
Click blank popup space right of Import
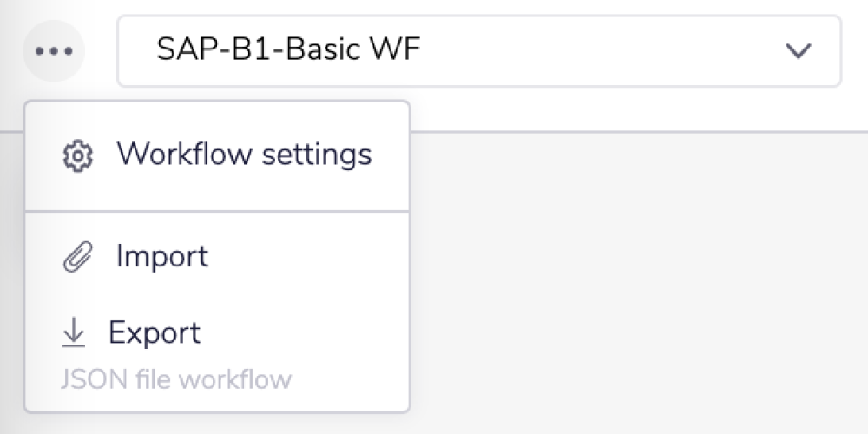[x=312, y=257]
